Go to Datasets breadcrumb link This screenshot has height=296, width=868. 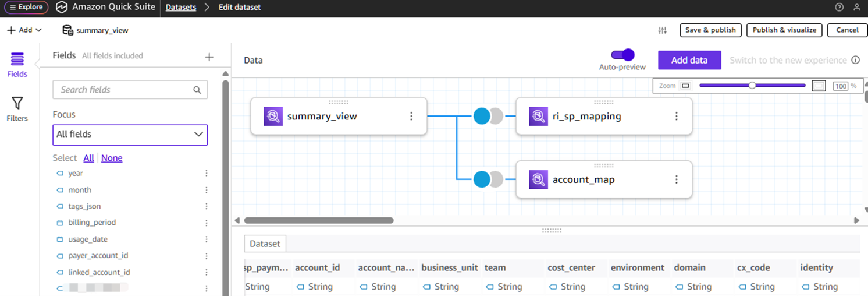[x=180, y=8]
